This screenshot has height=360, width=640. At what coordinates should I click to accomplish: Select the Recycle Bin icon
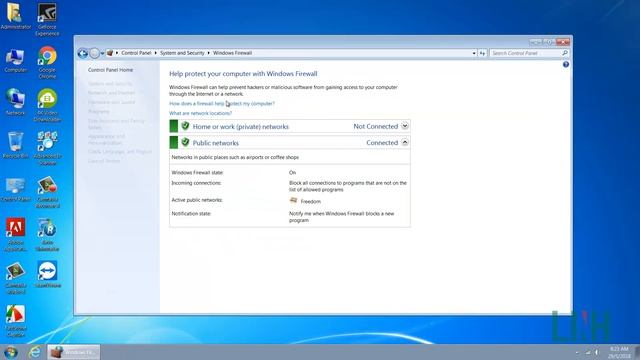pyautogui.click(x=16, y=145)
